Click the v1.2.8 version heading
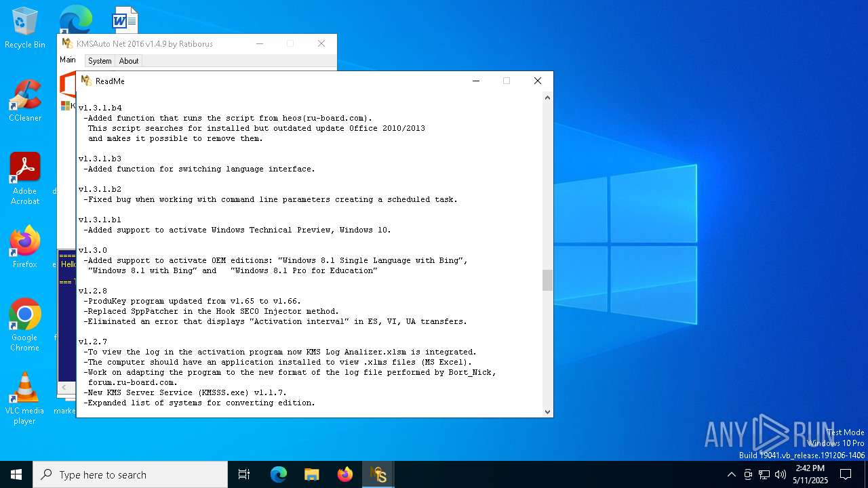This screenshot has height=488, width=868. [x=92, y=291]
